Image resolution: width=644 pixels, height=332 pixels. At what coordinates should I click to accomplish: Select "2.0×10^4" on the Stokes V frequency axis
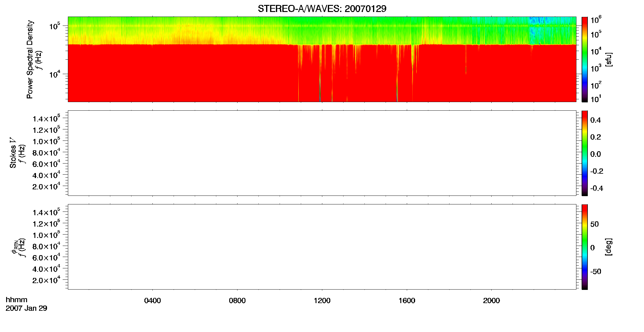click(46, 186)
